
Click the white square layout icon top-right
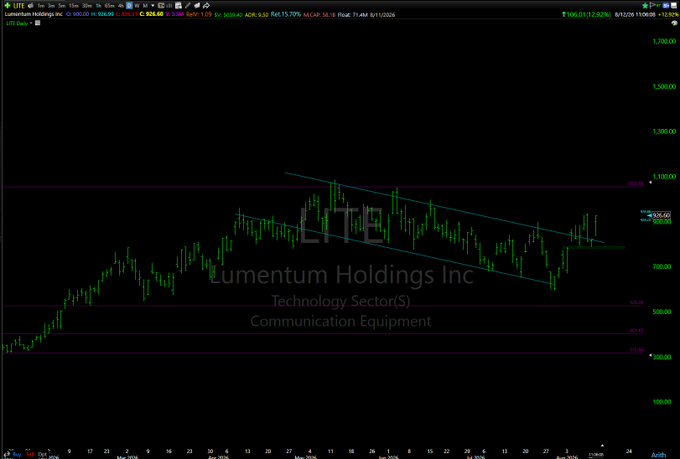(673, 6)
